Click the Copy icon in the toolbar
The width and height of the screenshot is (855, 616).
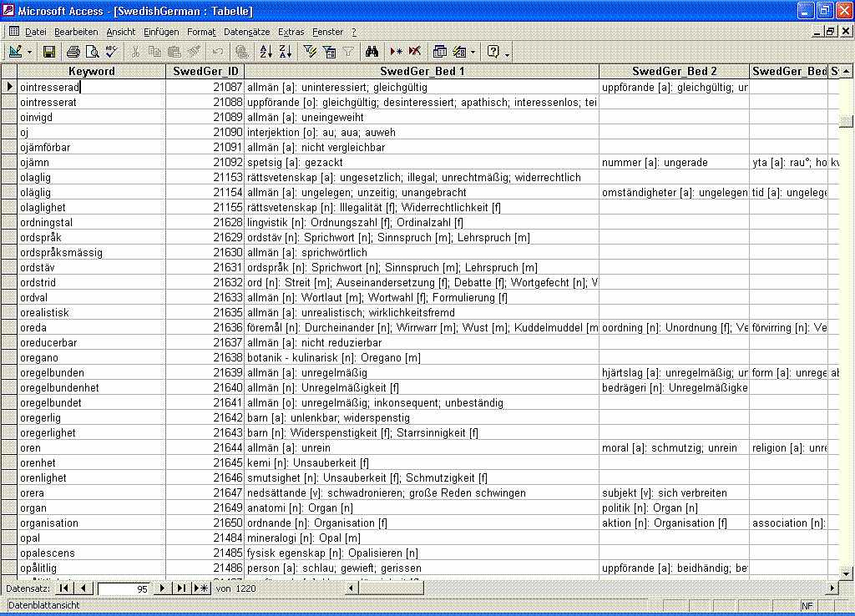tap(154, 52)
